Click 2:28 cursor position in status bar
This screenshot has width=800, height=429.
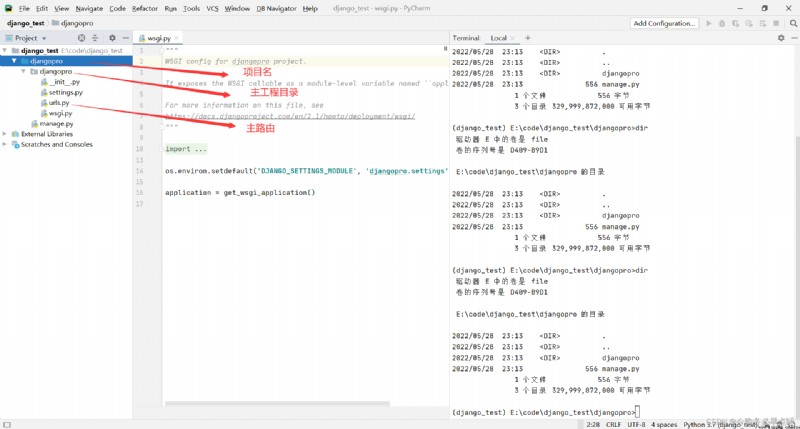click(x=593, y=424)
